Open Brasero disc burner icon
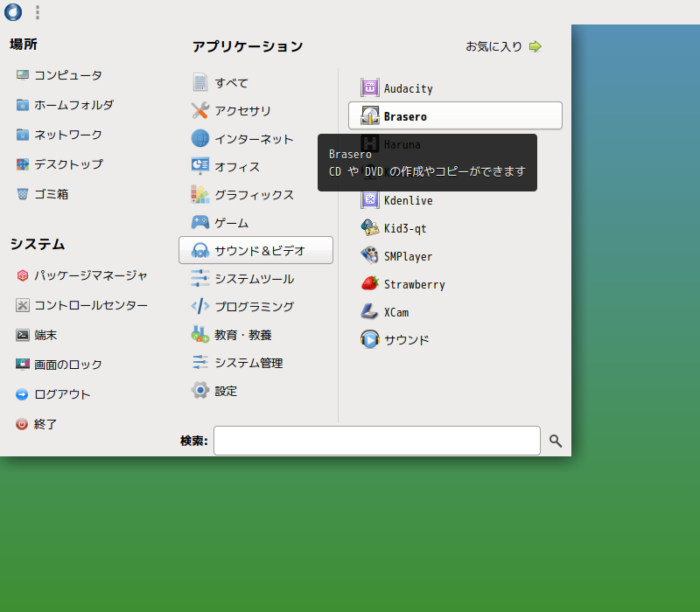700x612 pixels. [x=369, y=116]
